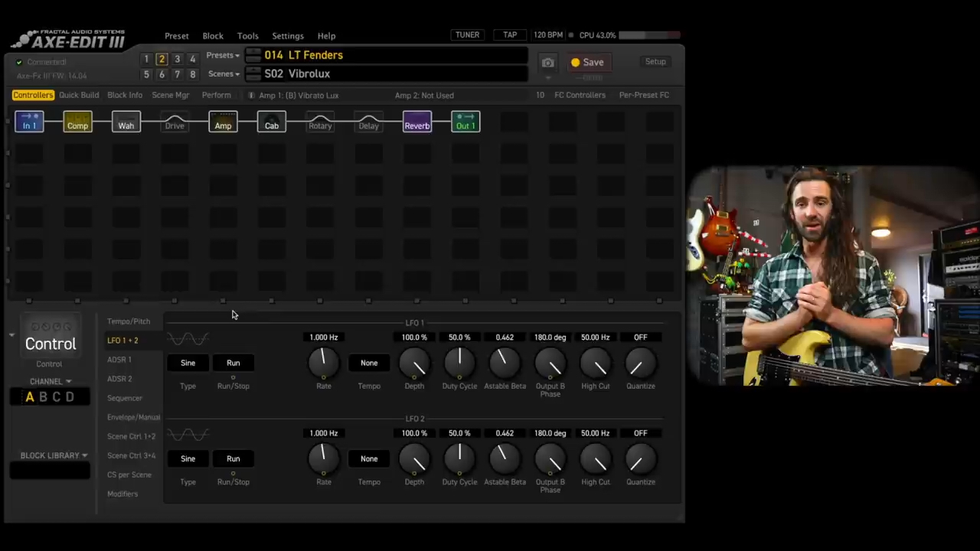Select the bypassed Drive block
Screen dimensions: 980x551
point(175,122)
